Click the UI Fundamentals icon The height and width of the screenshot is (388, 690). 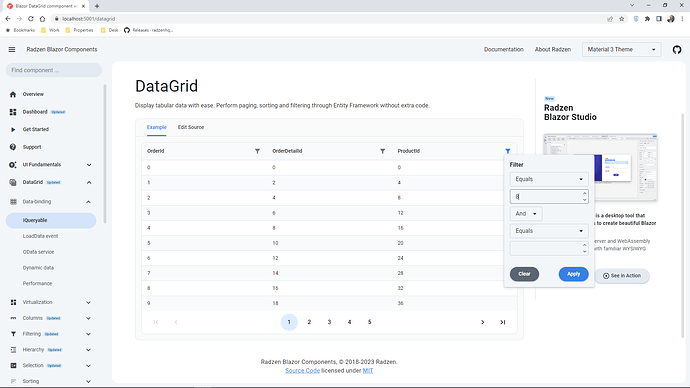(x=13, y=165)
